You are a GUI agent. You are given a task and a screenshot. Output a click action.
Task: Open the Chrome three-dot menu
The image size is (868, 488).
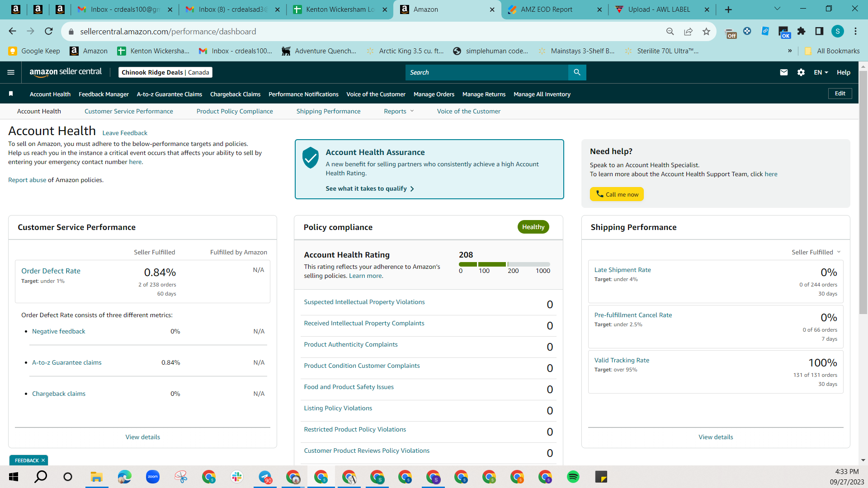tap(855, 31)
